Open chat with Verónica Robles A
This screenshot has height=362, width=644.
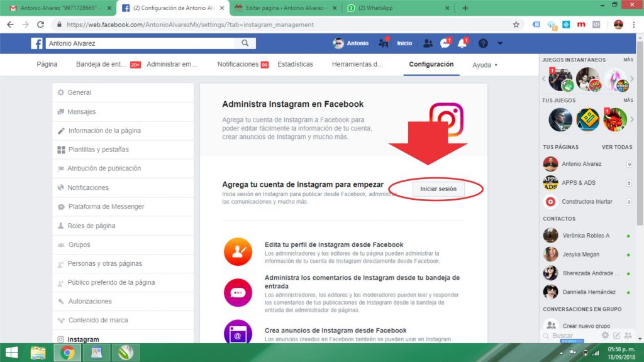tap(587, 236)
